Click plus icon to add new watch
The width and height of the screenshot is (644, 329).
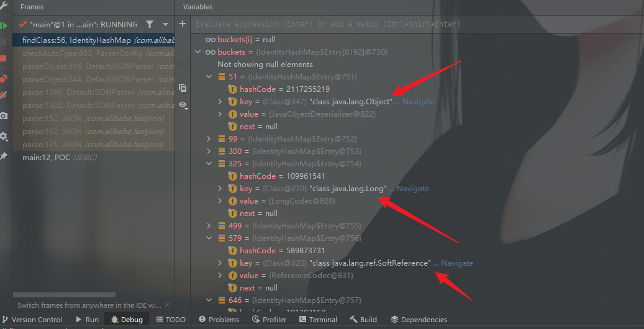pyautogui.click(x=183, y=24)
